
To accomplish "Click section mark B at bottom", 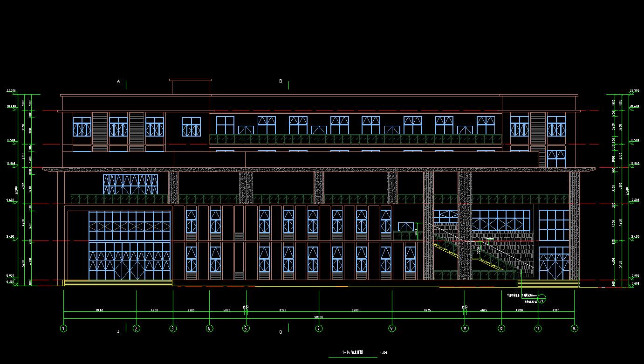I will [281, 332].
